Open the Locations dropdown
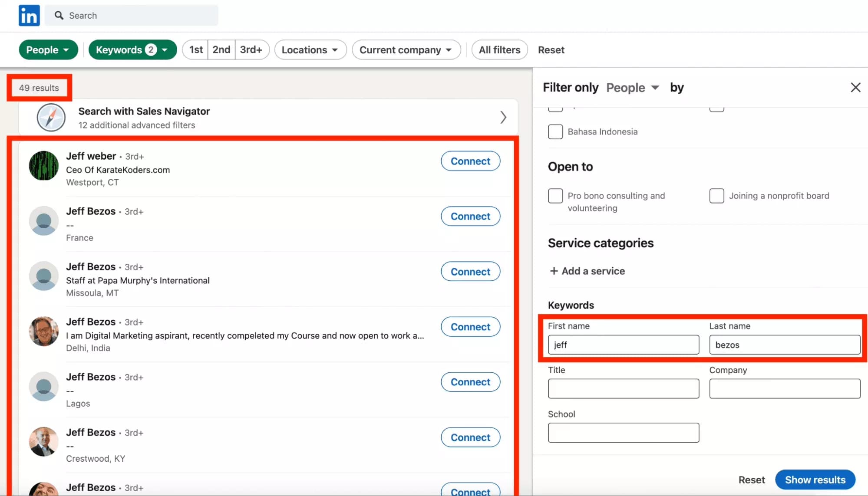Screen dimensions: 868x496 310,50
